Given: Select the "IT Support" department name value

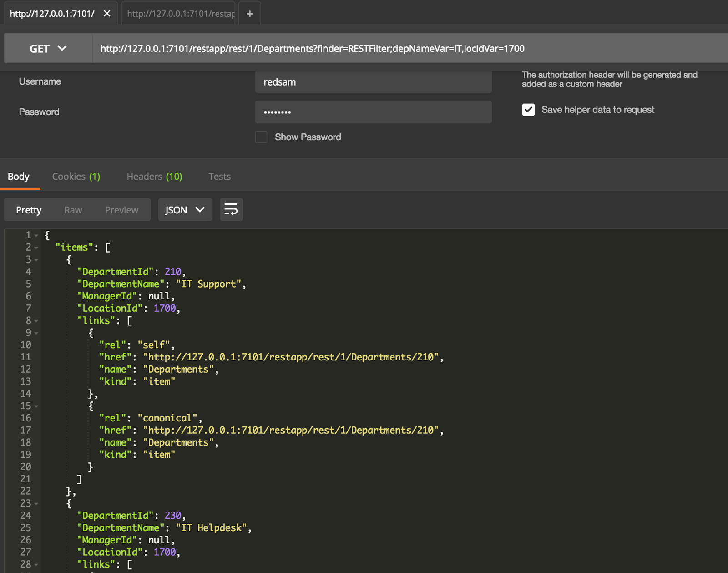Looking at the screenshot, I should coord(208,284).
